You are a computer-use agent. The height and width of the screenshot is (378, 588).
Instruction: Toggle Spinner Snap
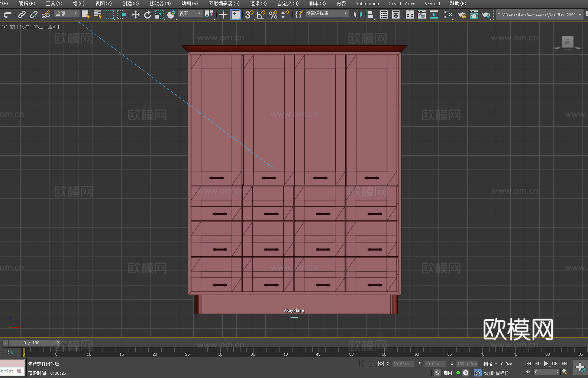(285, 14)
